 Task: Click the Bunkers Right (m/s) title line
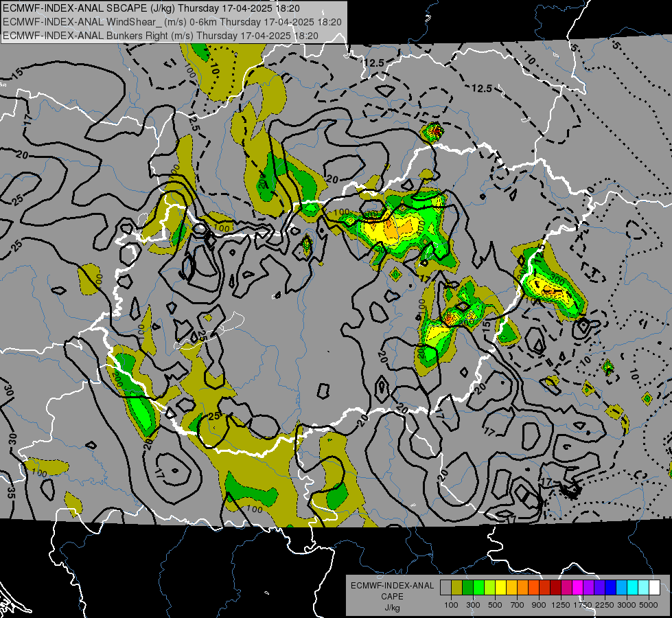click(161, 36)
